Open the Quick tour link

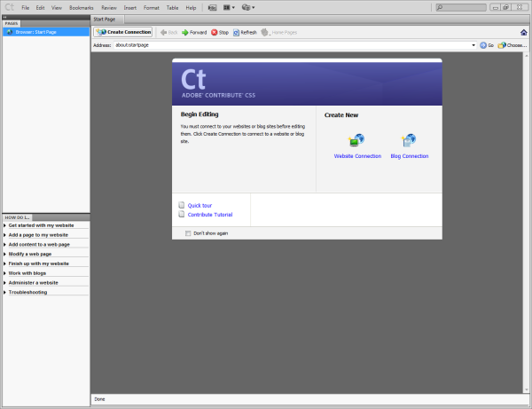[199, 205]
